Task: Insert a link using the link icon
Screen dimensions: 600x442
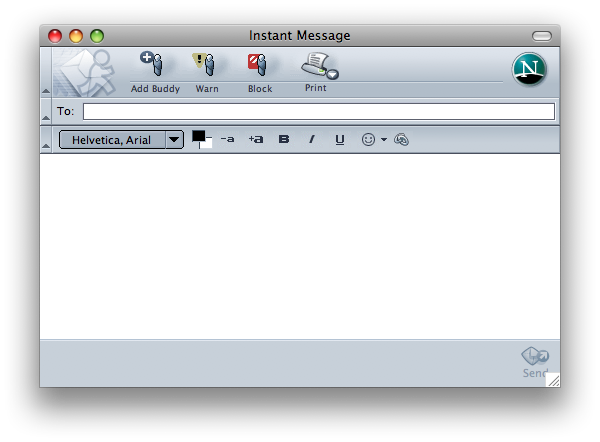Action: tap(402, 140)
